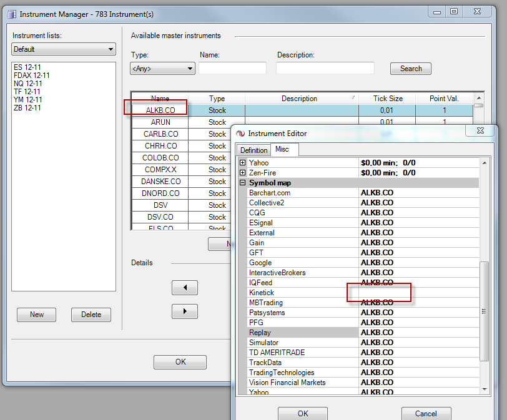Screen dimensions: 507x420
Task: Click Cancel in the Instrument Editor dialog
Action: [426, 414]
